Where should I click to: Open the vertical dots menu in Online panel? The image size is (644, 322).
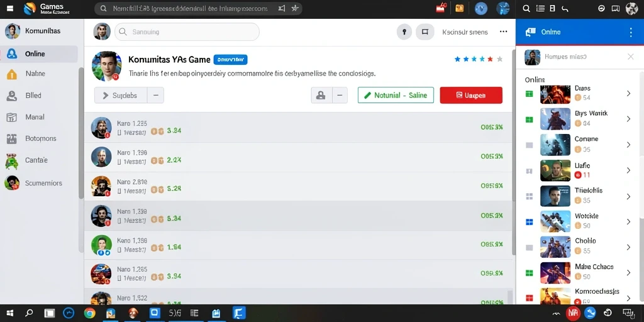coord(631,32)
